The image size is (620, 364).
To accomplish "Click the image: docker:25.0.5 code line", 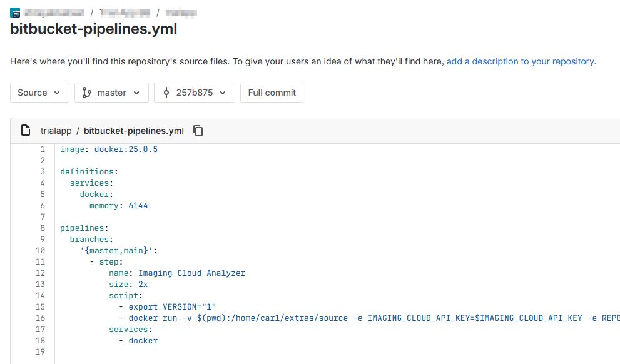I will (109, 149).
